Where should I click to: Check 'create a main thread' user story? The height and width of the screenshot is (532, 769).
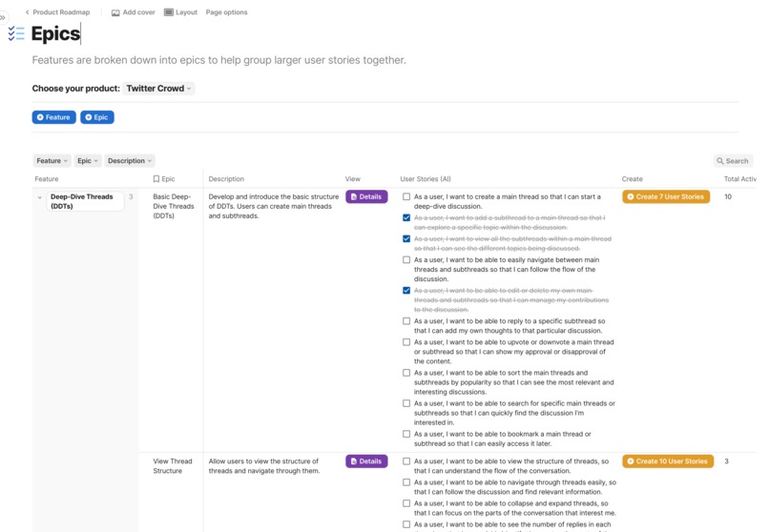coord(406,197)
